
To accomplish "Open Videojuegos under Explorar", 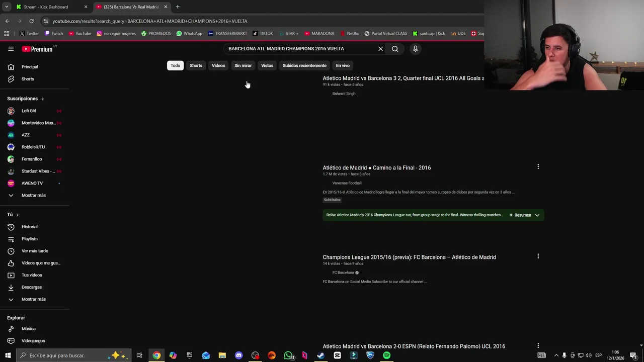I will click(34, 341).
